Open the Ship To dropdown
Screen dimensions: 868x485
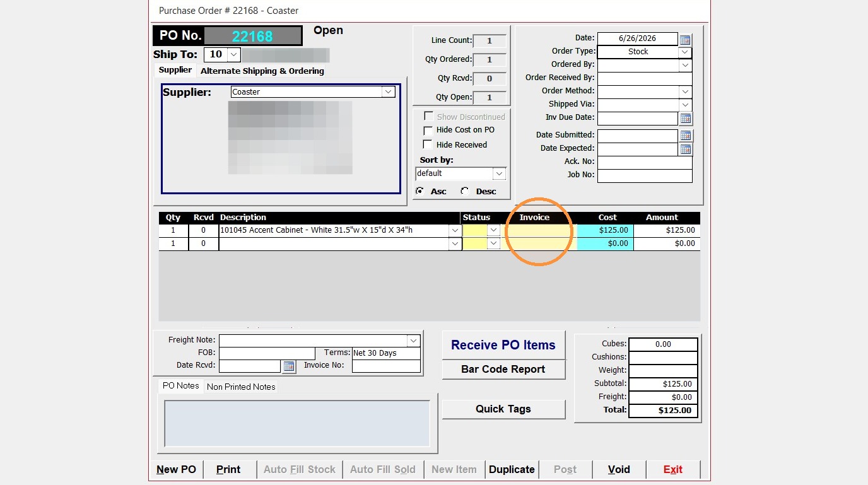tap(233, 55)
